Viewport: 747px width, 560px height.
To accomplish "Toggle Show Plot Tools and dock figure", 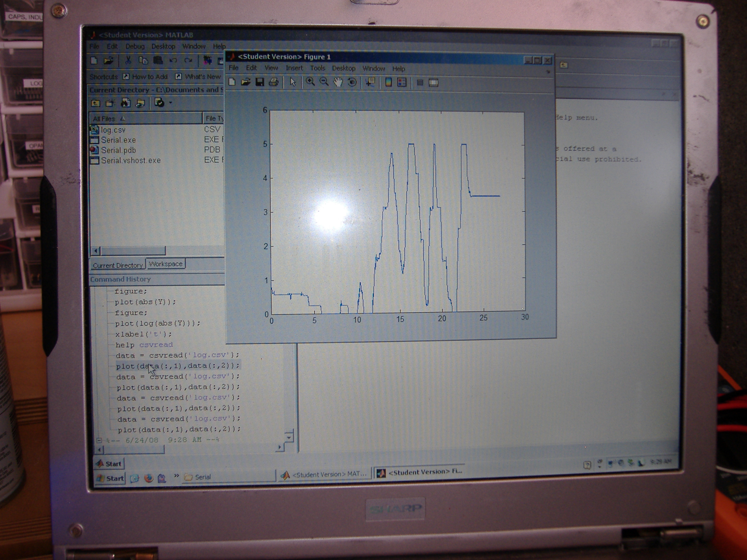I will pyautogui.click(x=433, y=83).
